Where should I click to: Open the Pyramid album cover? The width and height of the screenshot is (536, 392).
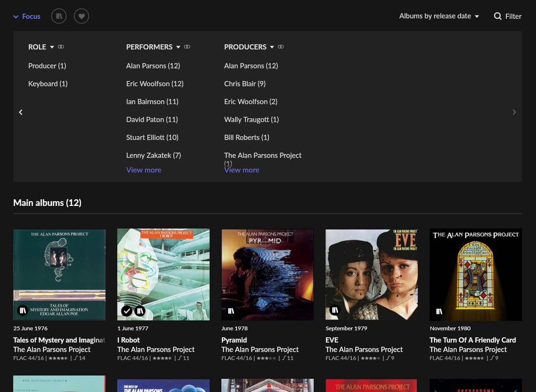pos(268,275)
